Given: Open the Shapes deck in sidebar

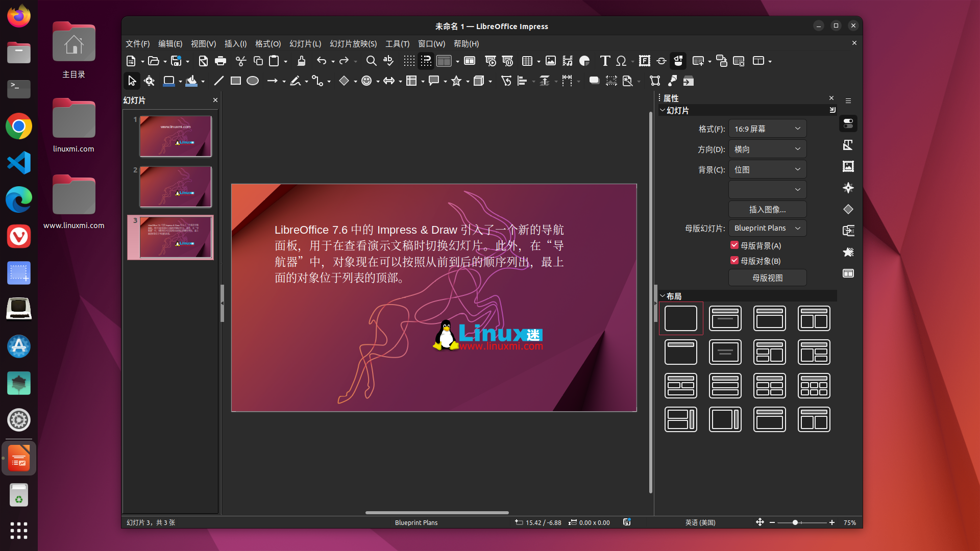Looking at the screenshot, I should pyautogui.click(x=848, y=209).
